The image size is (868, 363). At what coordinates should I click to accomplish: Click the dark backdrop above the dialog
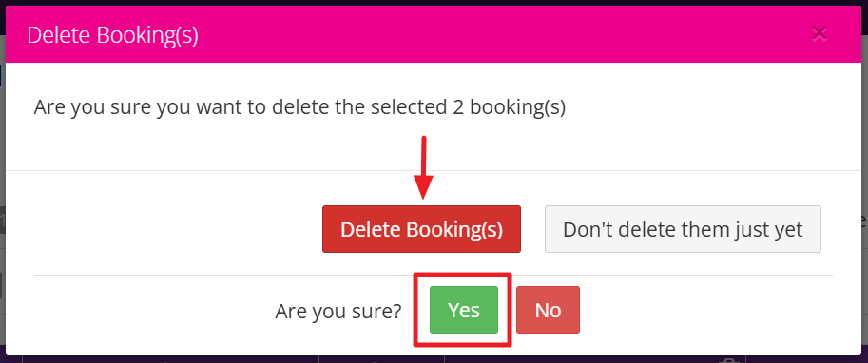pos(434,3)
